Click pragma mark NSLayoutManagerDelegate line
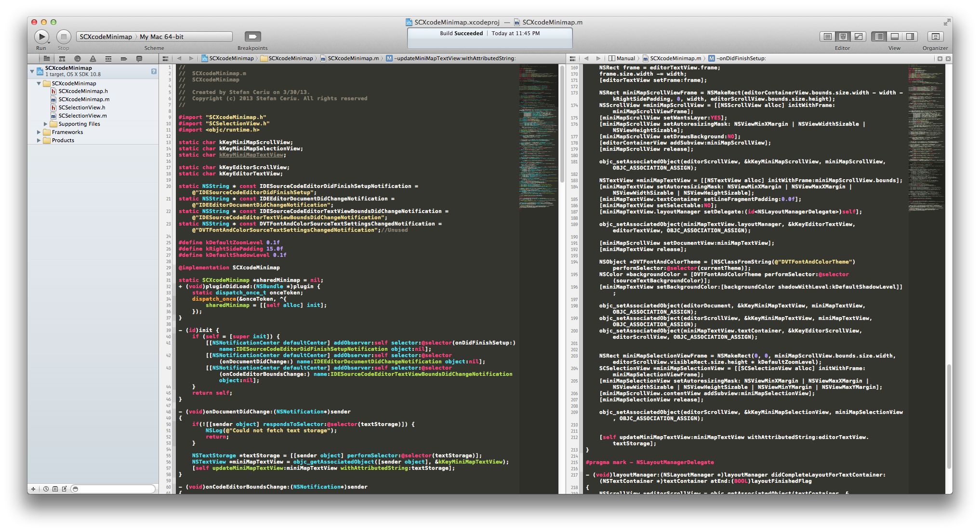The image size is (980, 532). (649, 462)
